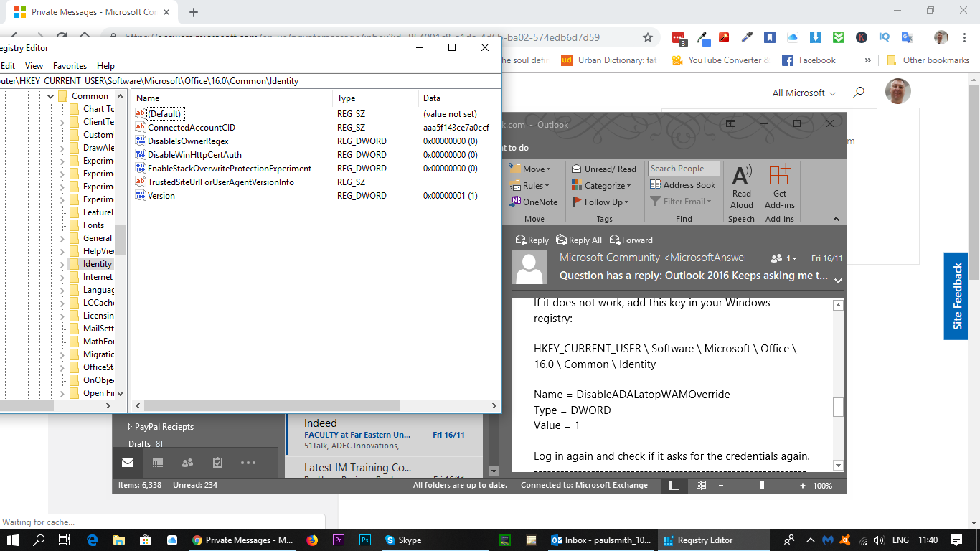Click the sender avatar picture in Outlook
The image size is (980, 551).
(529, 268)
